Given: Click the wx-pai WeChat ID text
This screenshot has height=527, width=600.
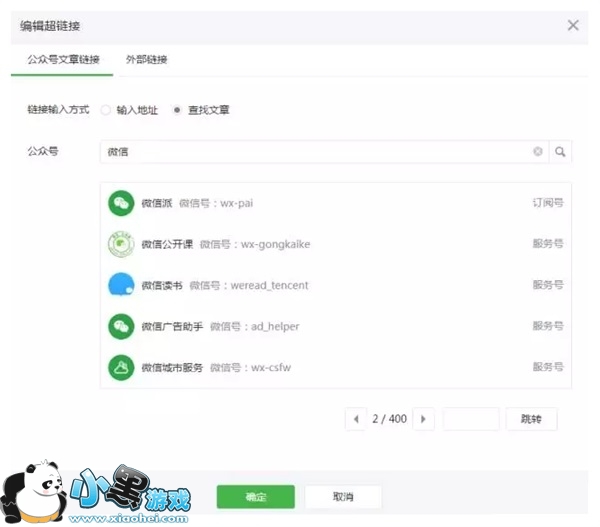Looking at the screenshot, I should point(236,203).
